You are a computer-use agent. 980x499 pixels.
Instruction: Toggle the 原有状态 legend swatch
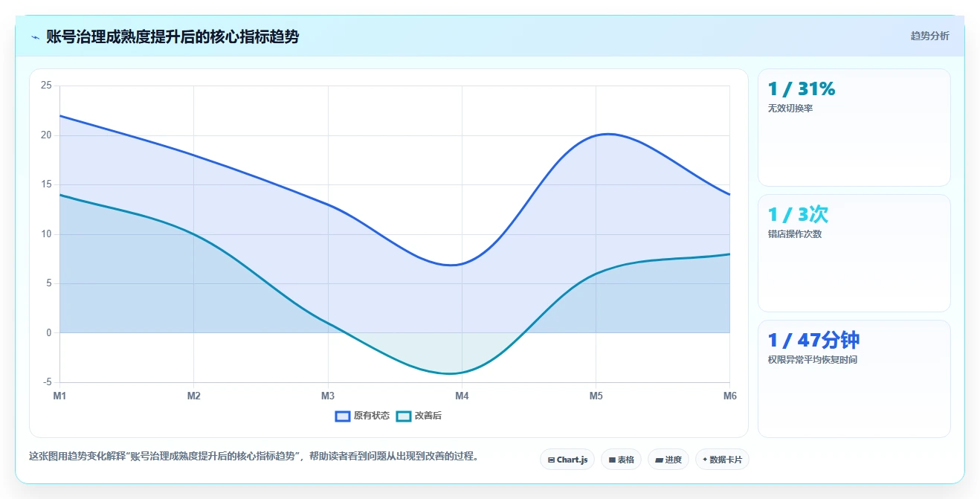point(343,416)
